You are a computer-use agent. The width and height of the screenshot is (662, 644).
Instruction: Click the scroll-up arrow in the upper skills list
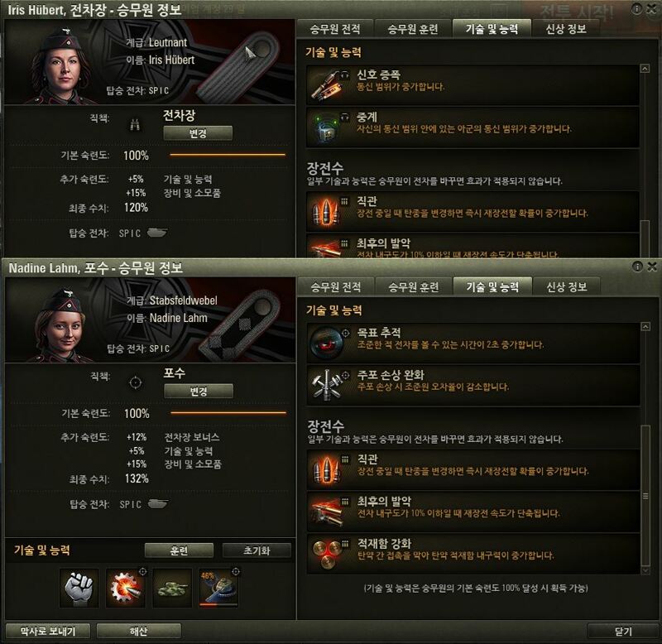(645, 69)
